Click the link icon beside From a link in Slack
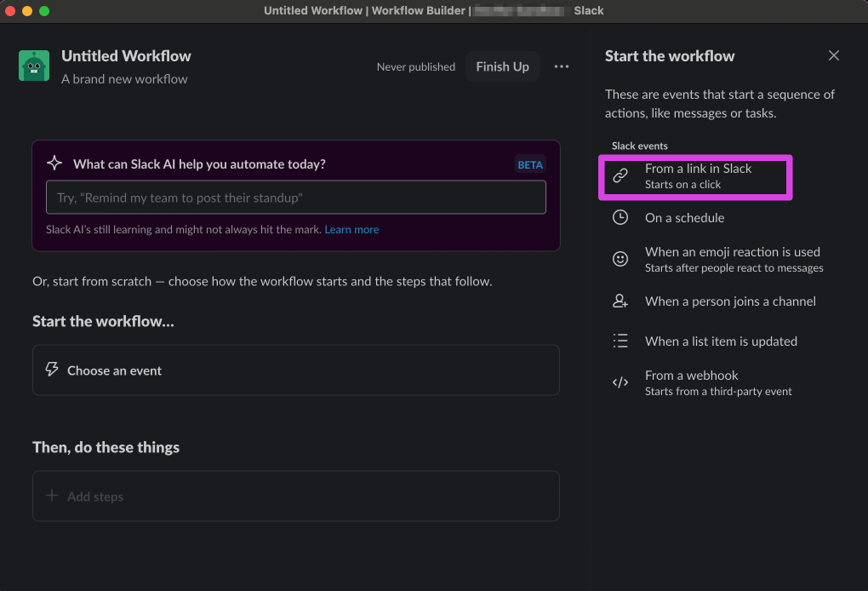The image size is (868, 591). (620, 175)
